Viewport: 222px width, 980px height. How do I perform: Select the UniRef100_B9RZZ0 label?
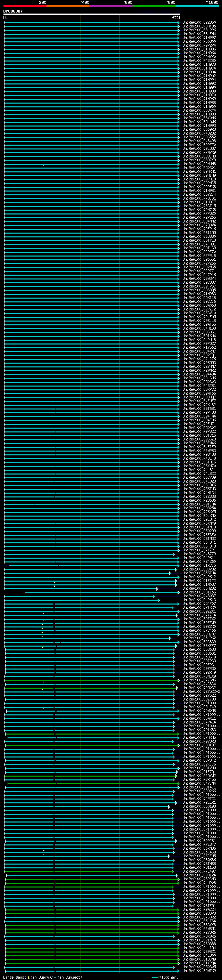click(199, 145)
